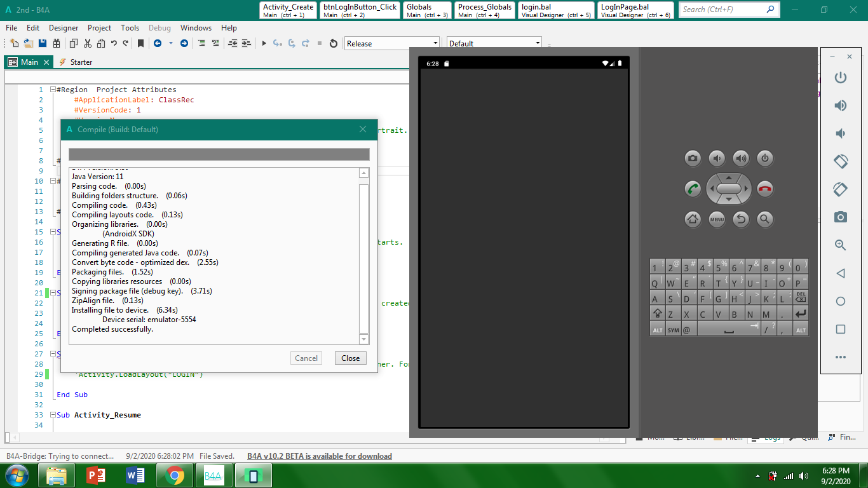Click the Cut scissors icon
Image resolution: width=868 pixels, height=488 pixels.
[87, 43]
